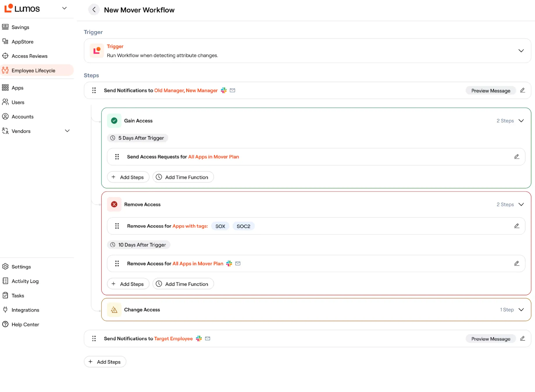Screen dimensions: 535x392
Task: Click the 10 Days After Trigger timer
Action: 138,245
